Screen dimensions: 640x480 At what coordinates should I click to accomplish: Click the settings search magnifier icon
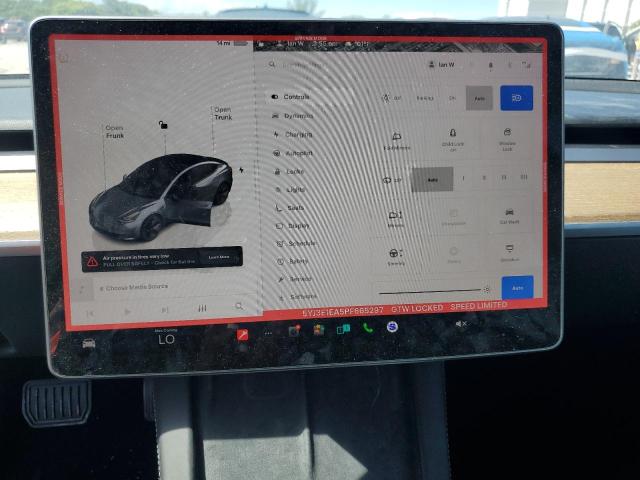272,64
